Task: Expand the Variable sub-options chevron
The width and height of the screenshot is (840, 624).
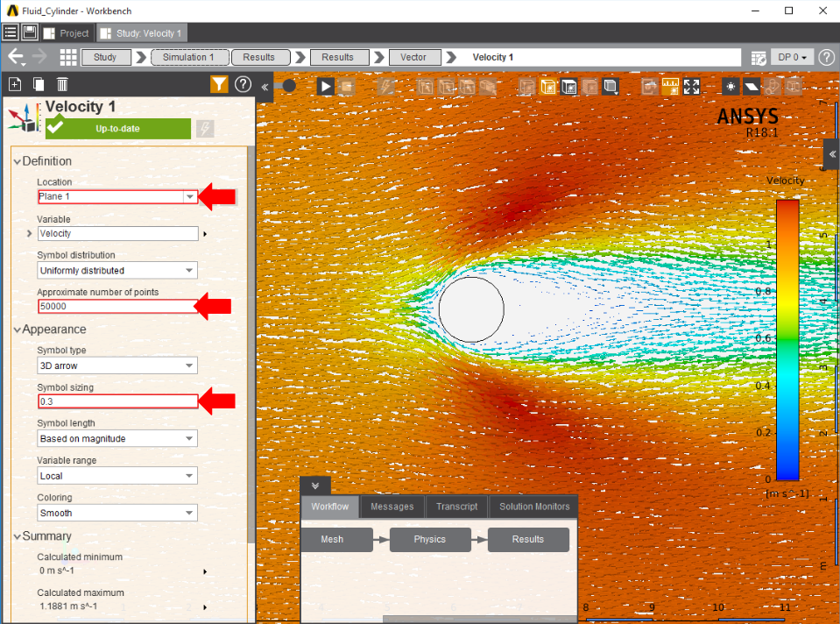Action: click(x=30, y=233)
